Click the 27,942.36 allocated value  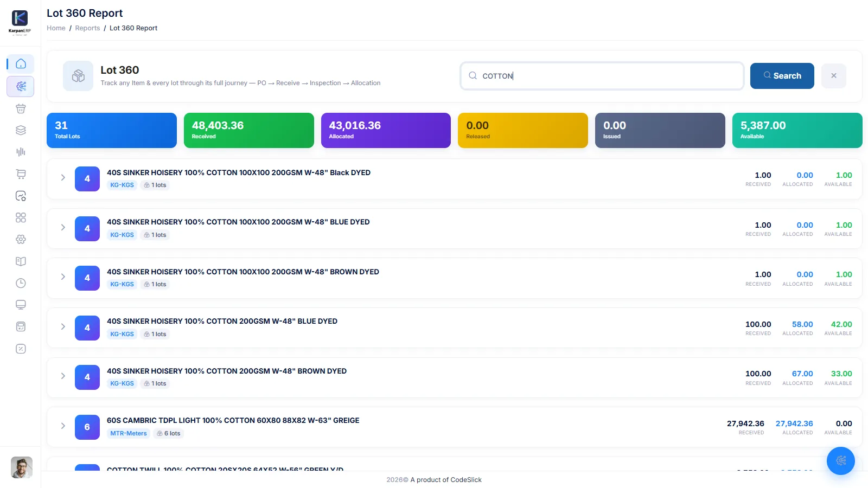coord(794,423)
